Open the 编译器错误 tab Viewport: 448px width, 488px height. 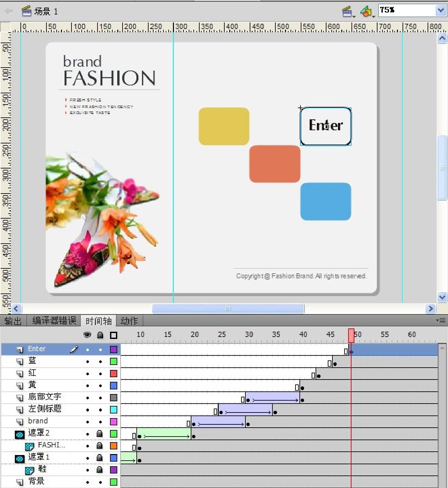tap(54, 321)
